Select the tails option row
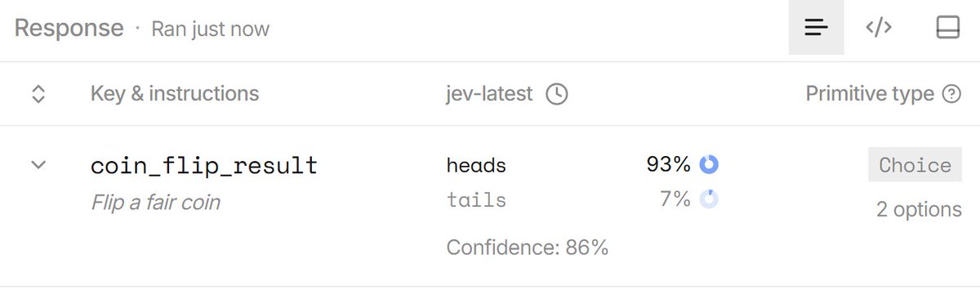The height and width of the screenshot is (299, 980). (582, 199)
